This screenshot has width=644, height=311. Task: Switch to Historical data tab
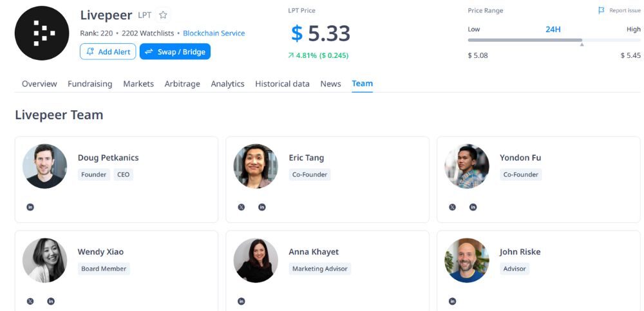tap(282, 84)
